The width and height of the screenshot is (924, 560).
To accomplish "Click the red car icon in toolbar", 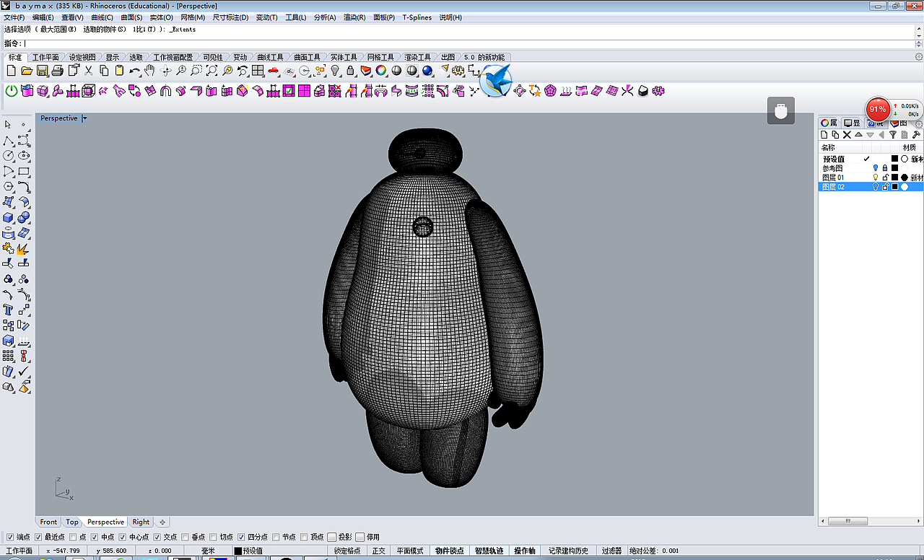I will [x=274, y=71].
